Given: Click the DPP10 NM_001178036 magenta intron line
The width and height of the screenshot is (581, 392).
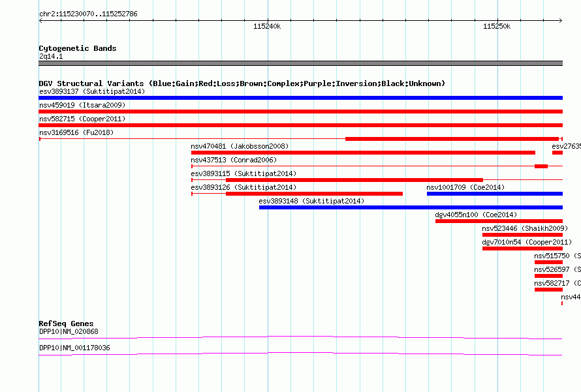Looking at the screenshot, I should tap(300, 354).
